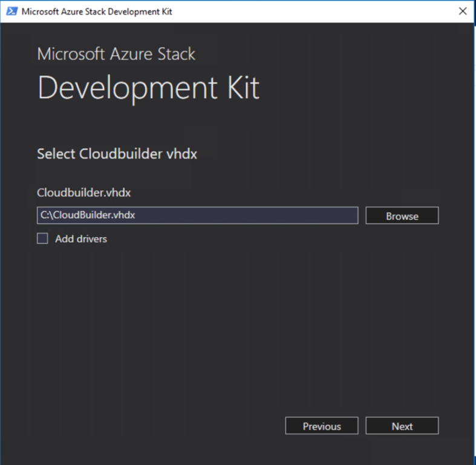Click the "Add drivers" label text
The width and height of the screenshot is (476, 465).
point(81,239)
